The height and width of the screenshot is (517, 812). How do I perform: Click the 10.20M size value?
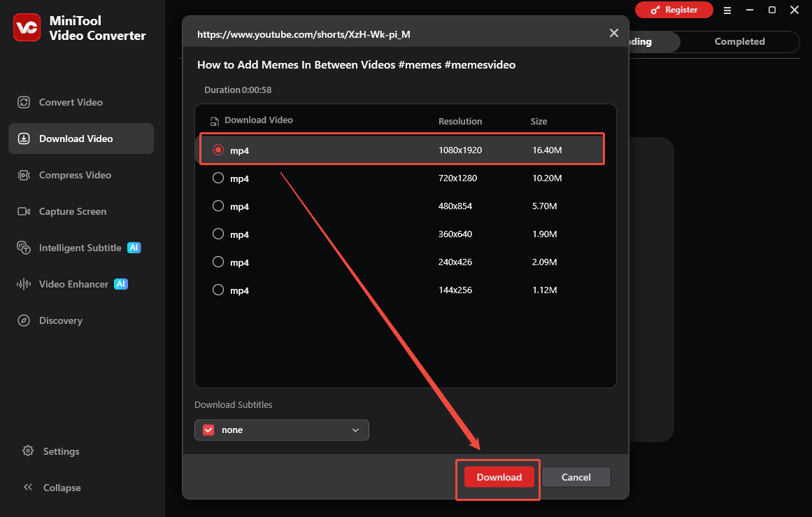(x=547, y=178)
